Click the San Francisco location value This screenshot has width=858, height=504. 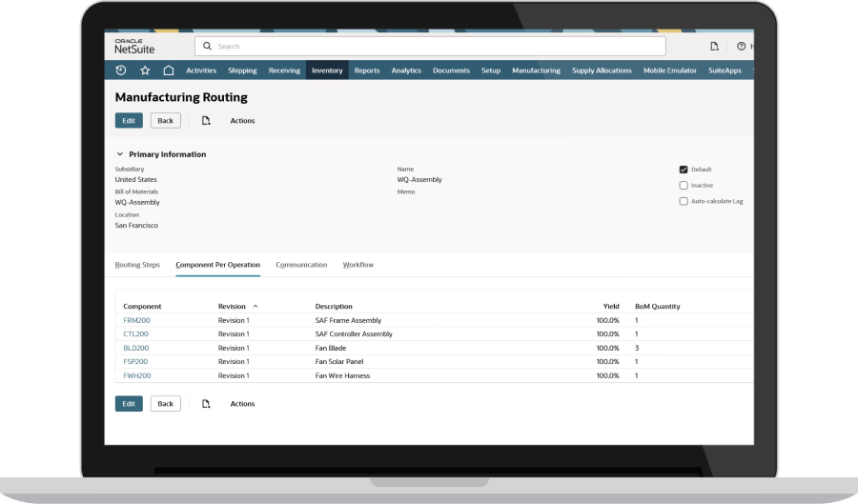pos(136,225)
